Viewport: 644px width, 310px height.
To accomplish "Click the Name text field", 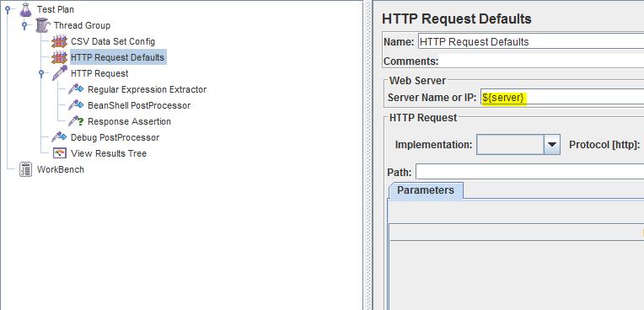I will [x=531, y=42].
